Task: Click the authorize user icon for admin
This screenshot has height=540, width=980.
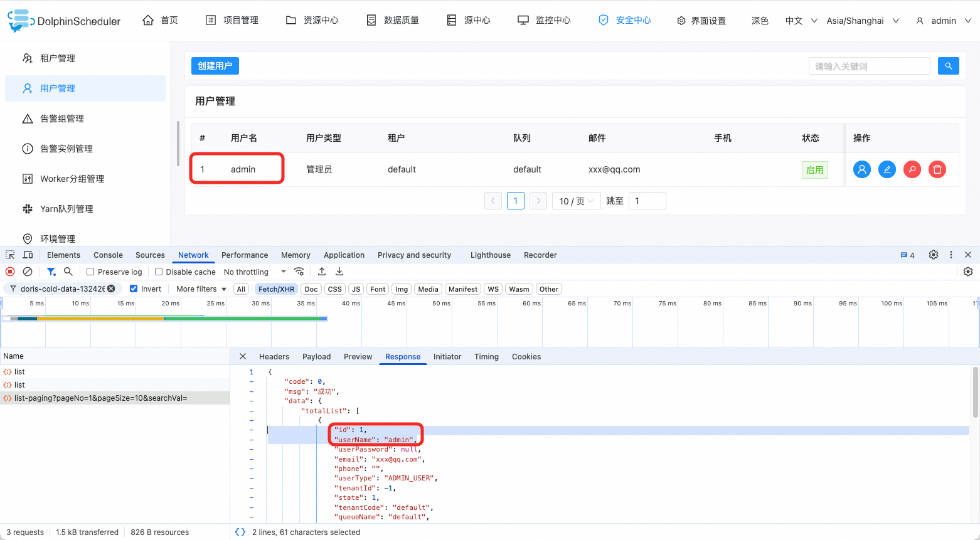Action: 862,169
